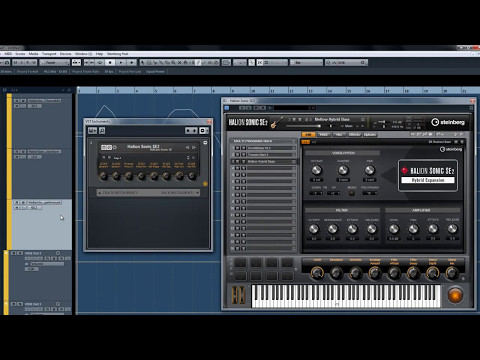Toggle the Cycle loop button in transport
The image size is (480, 360).
click(99, 62)
